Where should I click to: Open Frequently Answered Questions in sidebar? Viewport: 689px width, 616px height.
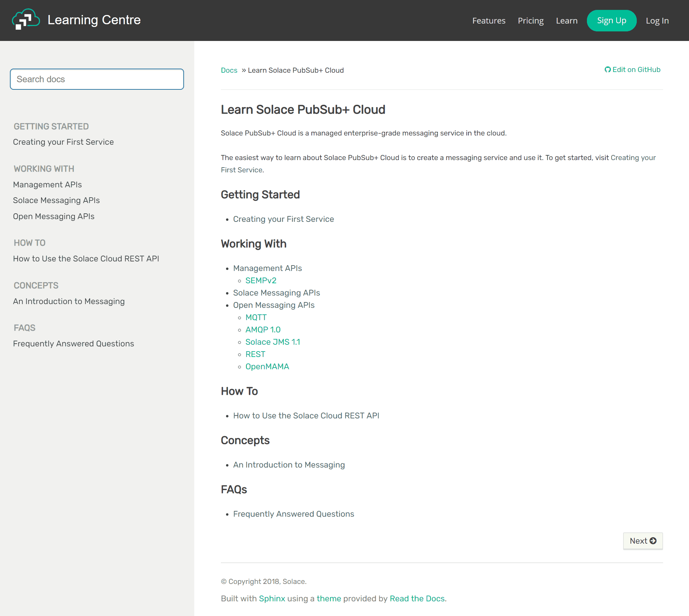tap(73, 344)
